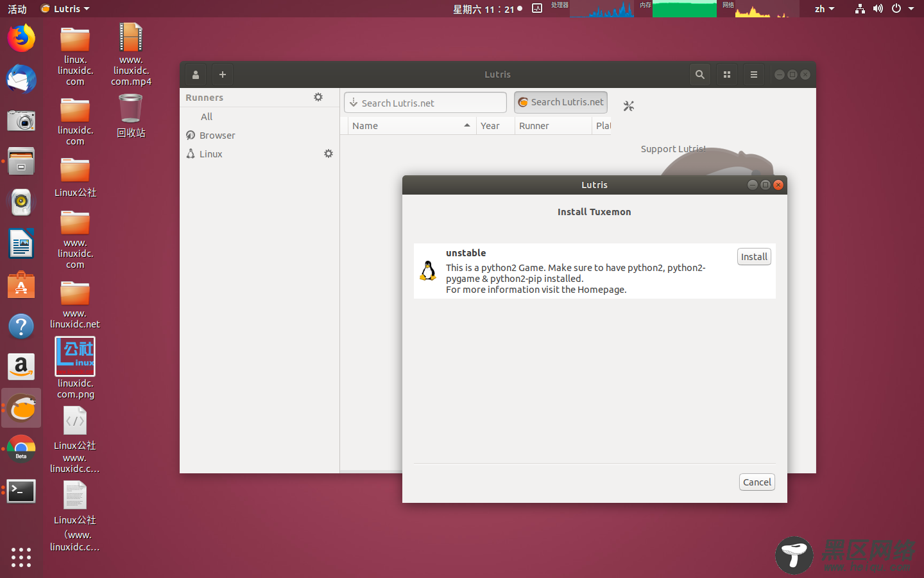The image size is (924, 578).
Task: Select the Linux公社 desktop folder
Action: click(x=75, y=177)
